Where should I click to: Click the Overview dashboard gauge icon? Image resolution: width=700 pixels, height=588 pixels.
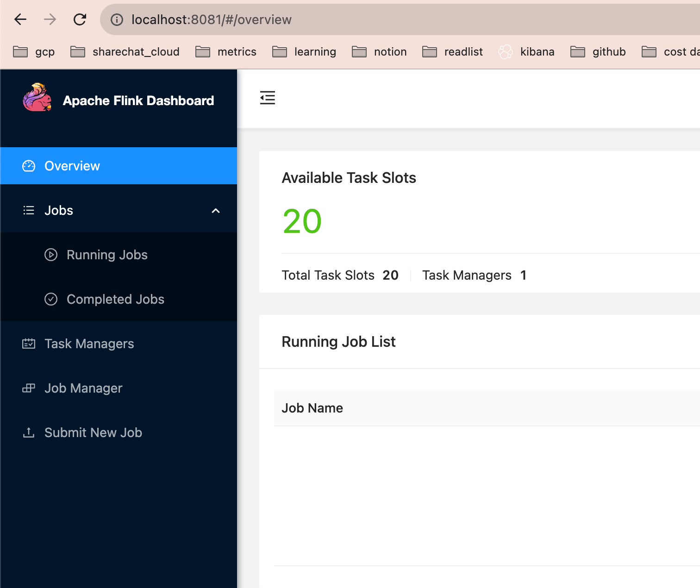(29, 166)
